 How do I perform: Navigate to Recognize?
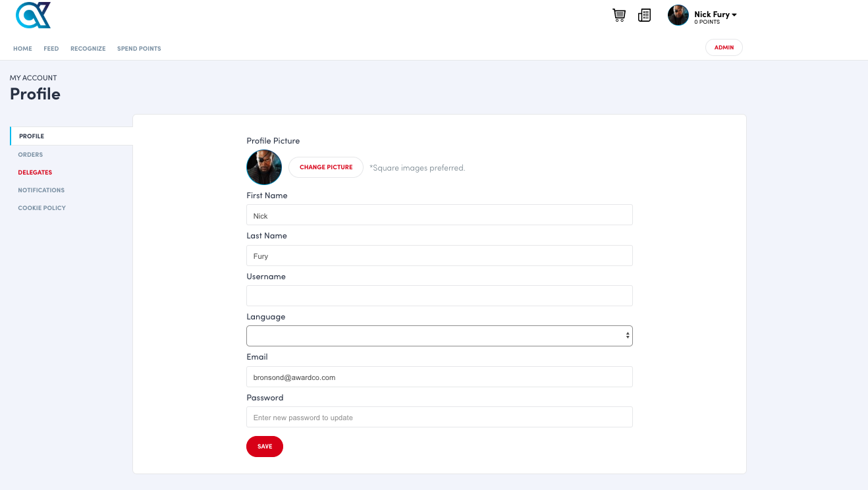(88, 49)
